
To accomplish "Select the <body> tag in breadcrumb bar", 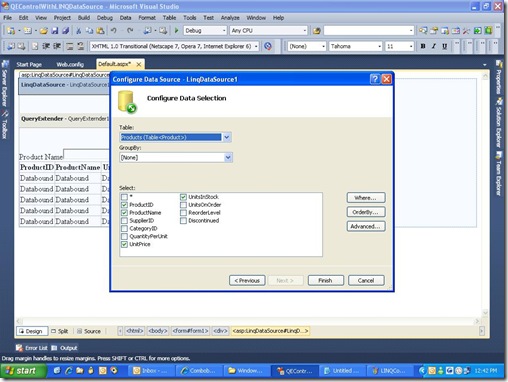I will 158,331.
